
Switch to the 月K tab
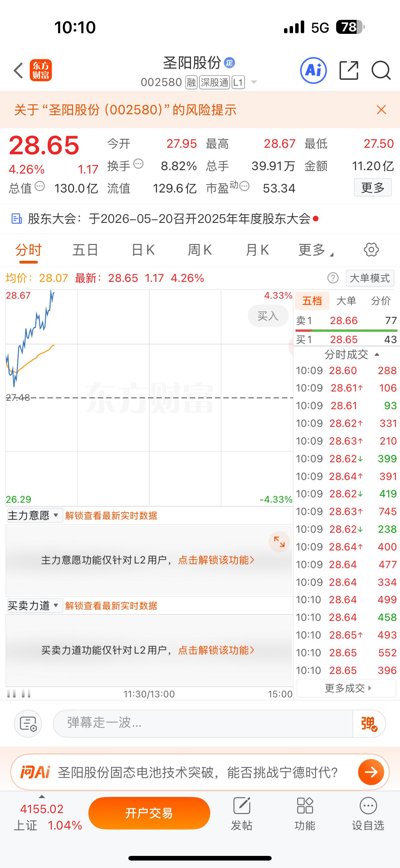[x=257, y=250]
